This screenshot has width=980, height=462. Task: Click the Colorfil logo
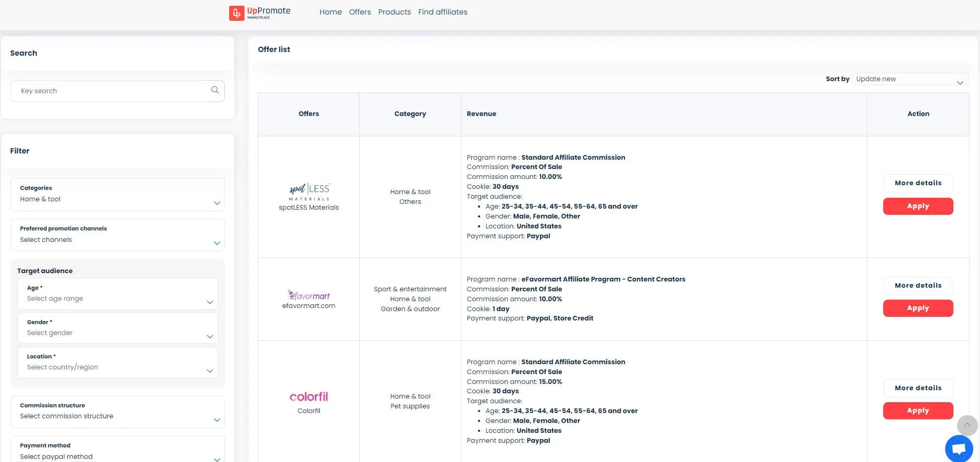click(x=309, y=397)
